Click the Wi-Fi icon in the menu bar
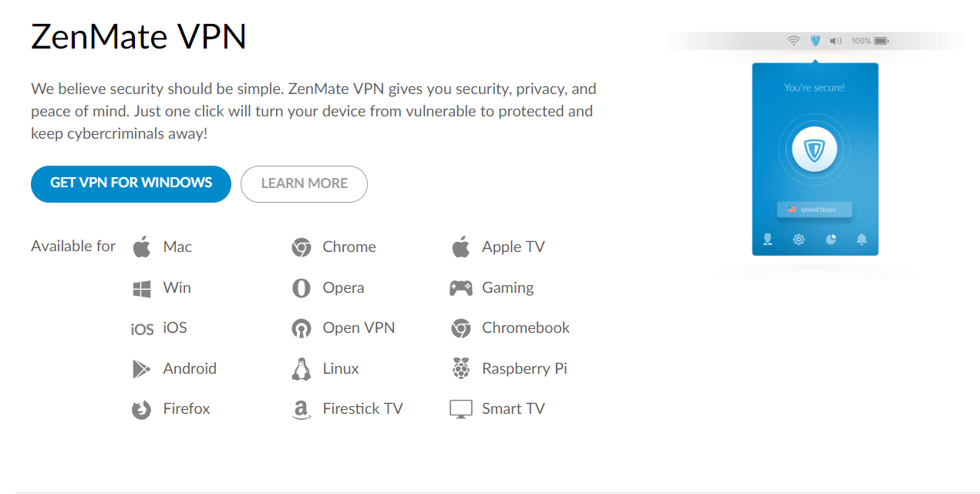Viewport: 980px width, 494px height. coord(793,39)
